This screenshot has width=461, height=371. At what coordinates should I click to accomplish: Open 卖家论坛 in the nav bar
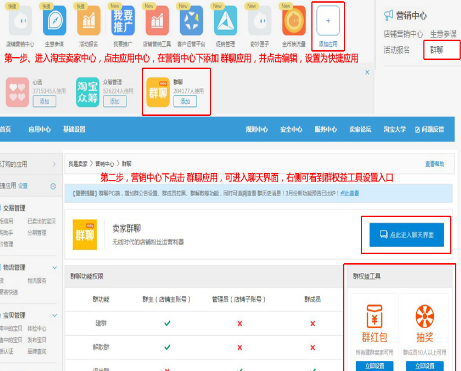click(360, 129)
